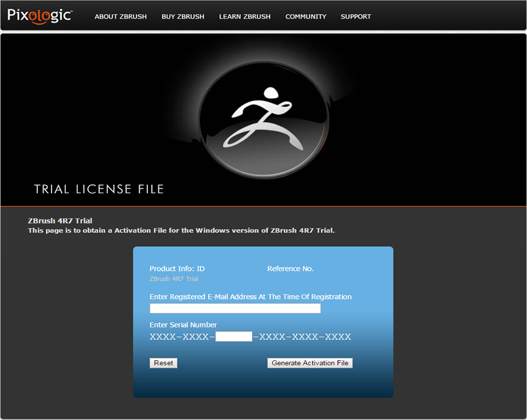Click the greyed 'ZBrush 4R7 Trial' product text
The image size is (527, 420).
(x=174, y=279)
